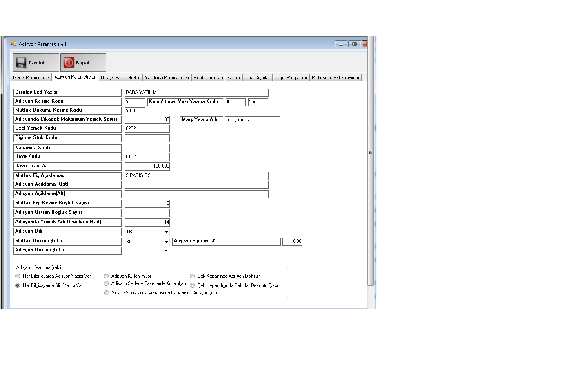Expand the Mutfak Döküm Şekli dropdown
Viewport: 588px width, 368px height.
(x=166, y=242)
